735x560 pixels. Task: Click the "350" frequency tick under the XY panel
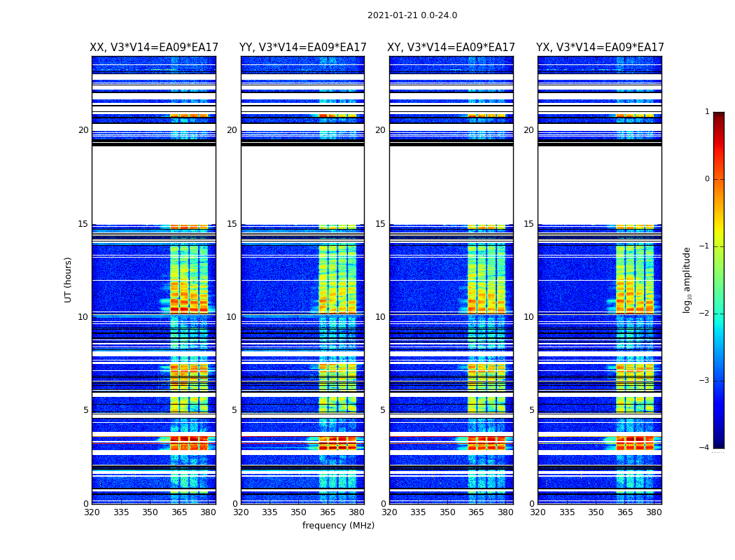(447, 512)
